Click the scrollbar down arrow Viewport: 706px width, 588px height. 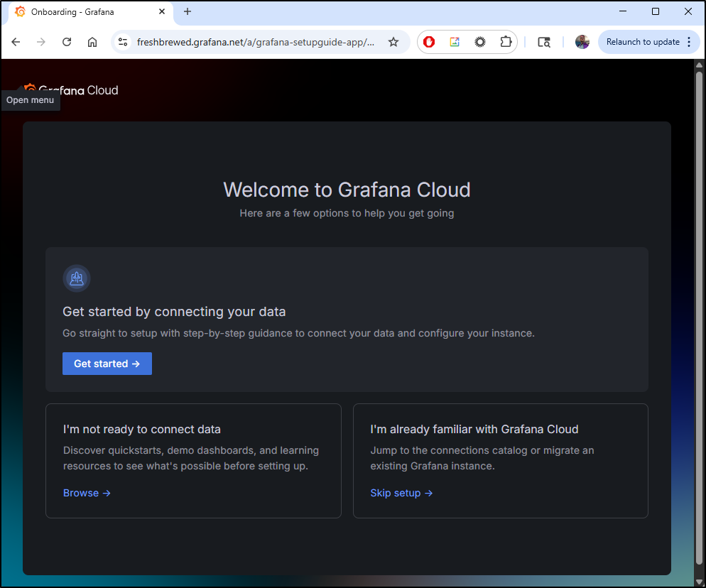tap(699, 582)
